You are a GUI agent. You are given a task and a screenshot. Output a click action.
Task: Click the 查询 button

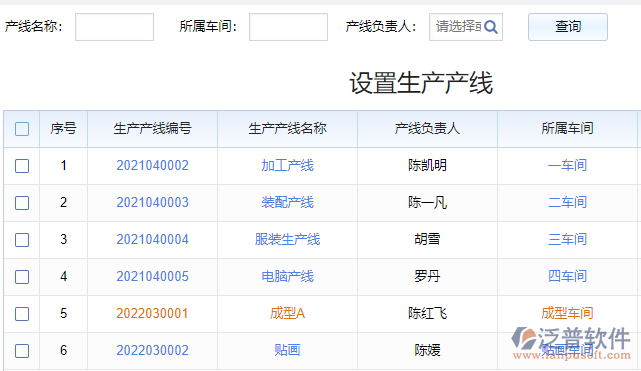point(568,27)
